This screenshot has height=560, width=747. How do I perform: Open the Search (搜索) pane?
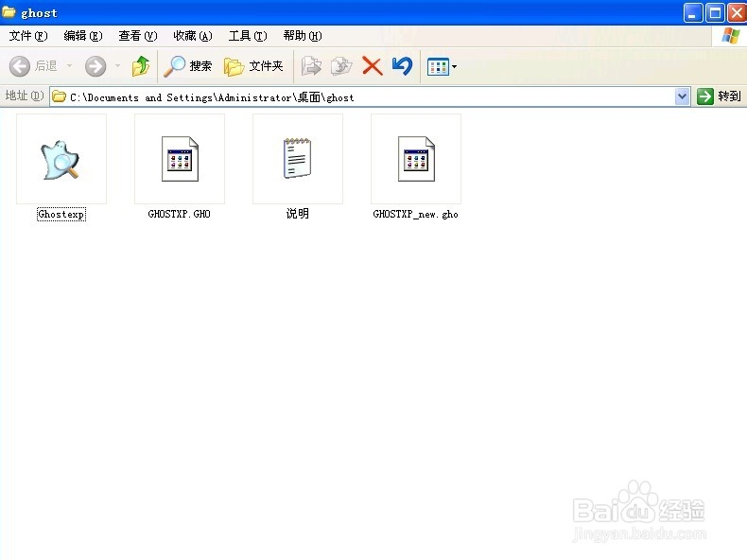[188, 66]
